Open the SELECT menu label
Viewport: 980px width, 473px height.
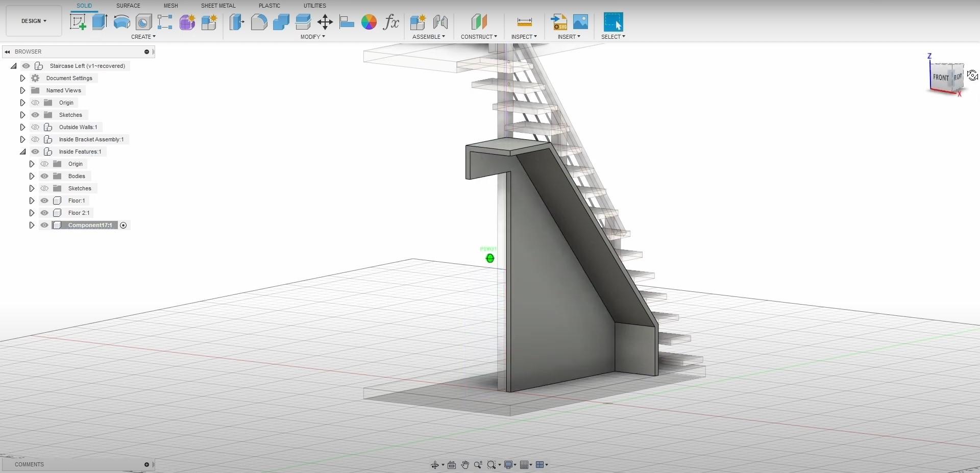click(613, 37)
